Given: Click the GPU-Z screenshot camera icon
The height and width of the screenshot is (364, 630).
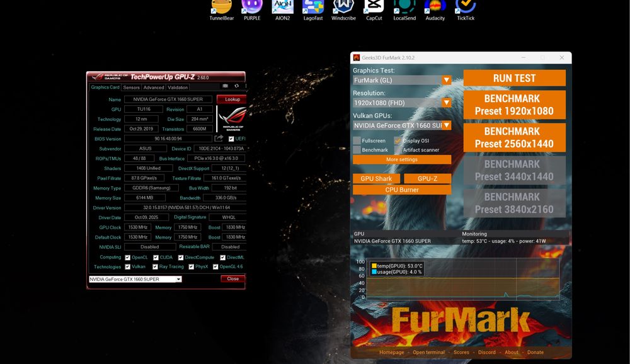Looking at the screenshot, I should (226, 86).
